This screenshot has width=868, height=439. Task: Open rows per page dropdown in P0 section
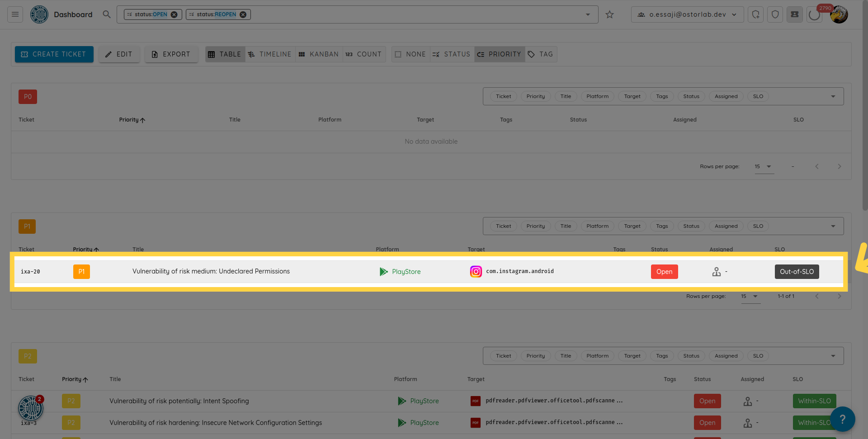764,166
